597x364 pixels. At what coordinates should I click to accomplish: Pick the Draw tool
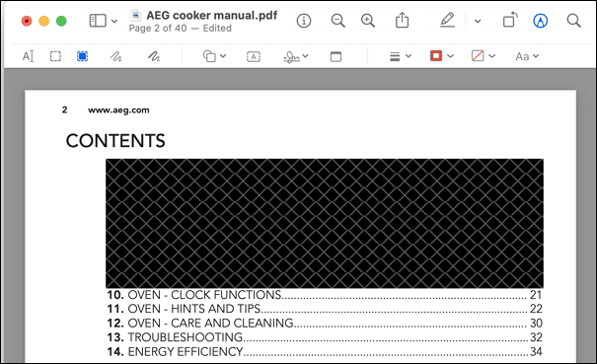[x=154, y=57]
